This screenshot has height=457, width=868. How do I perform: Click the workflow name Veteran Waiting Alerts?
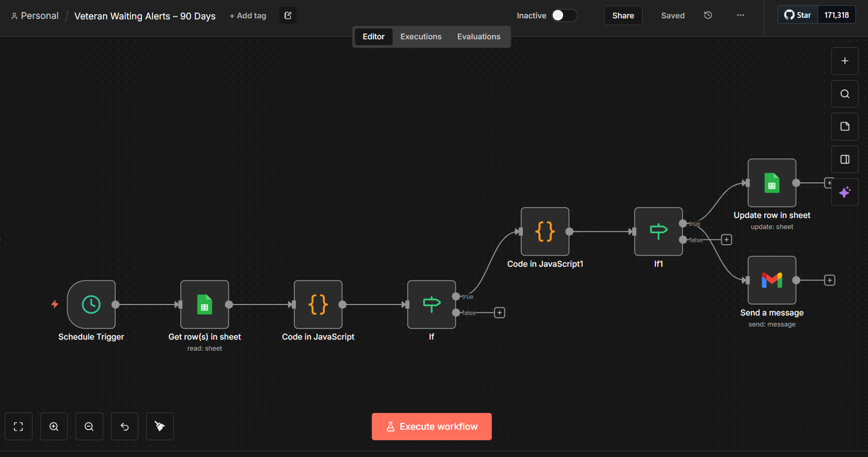[145, 16]
